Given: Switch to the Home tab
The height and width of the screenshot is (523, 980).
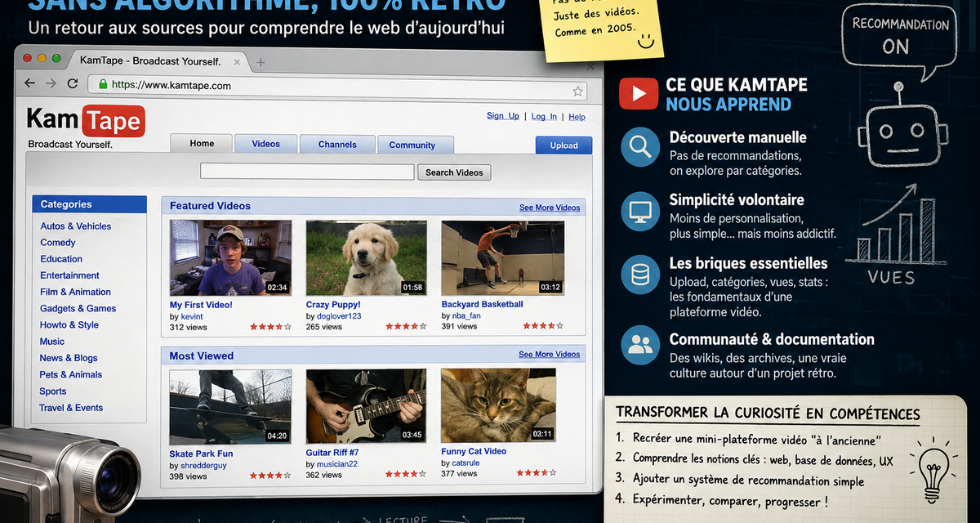Looking at the screenshot, I should tap(202, 143).
